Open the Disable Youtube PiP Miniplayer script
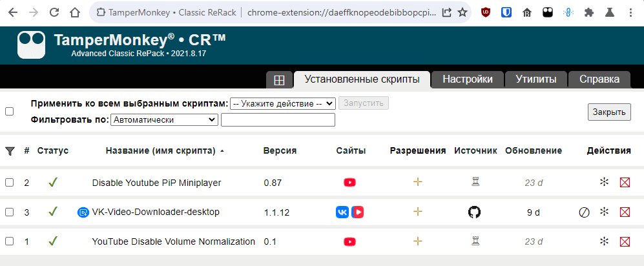 tap(156, 183)
